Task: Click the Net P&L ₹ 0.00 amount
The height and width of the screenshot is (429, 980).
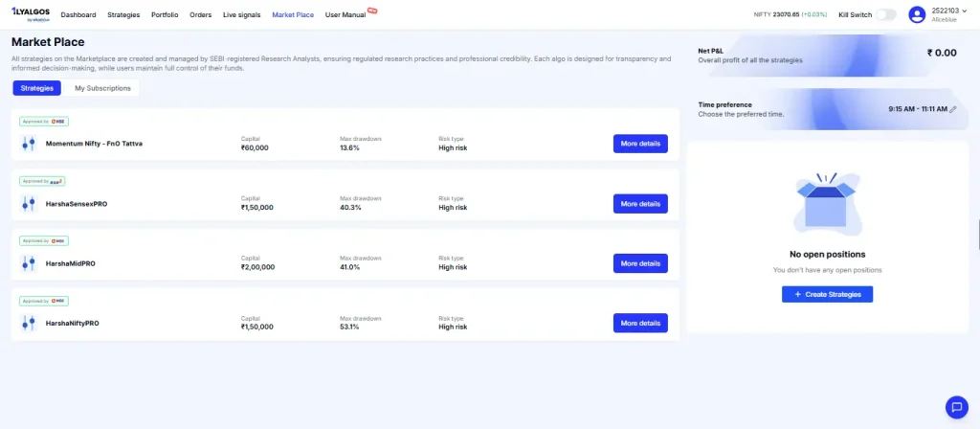Action: (942, 54)
